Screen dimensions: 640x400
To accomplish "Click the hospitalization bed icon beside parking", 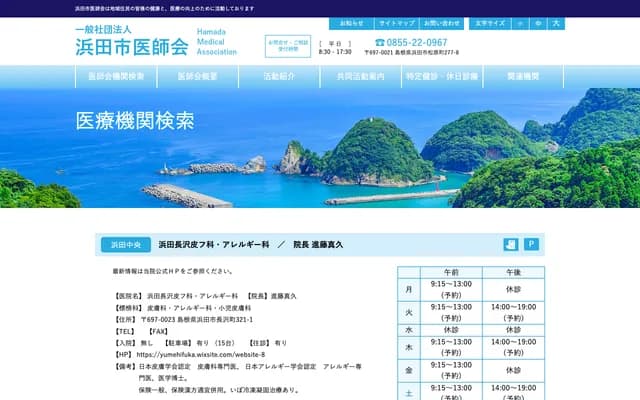I will [511, 244].
